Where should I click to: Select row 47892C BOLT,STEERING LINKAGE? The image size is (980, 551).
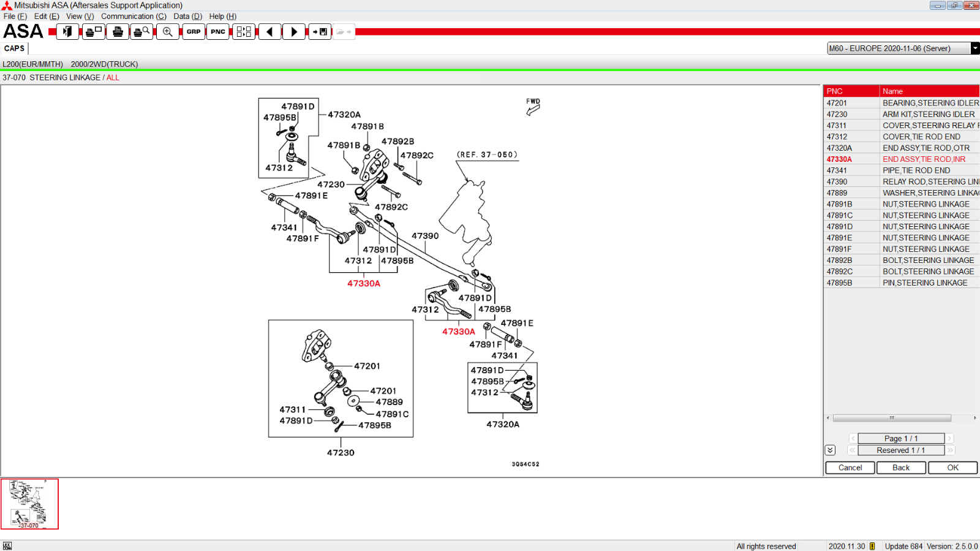pos(902,272)
